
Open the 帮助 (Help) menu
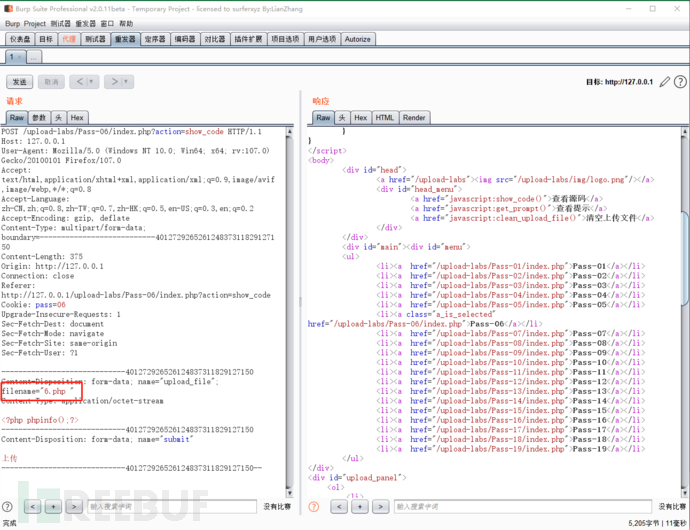click(125, 23)
